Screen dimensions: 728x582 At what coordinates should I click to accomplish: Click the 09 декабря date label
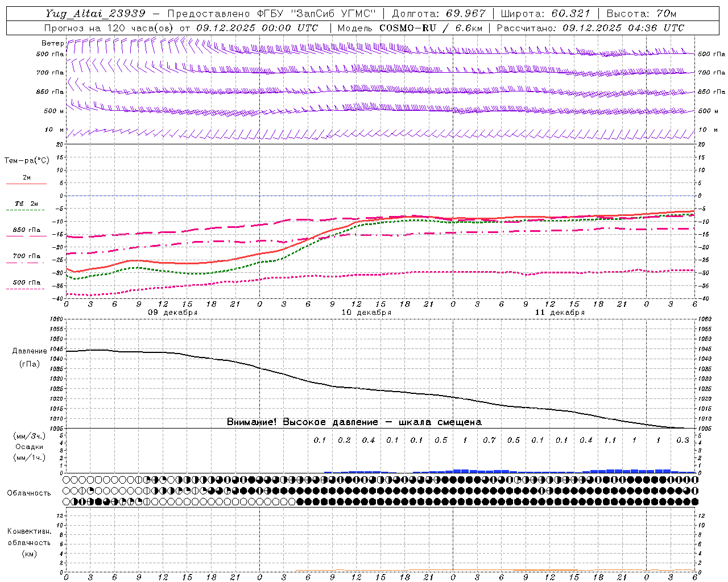(x=173, y=313)
